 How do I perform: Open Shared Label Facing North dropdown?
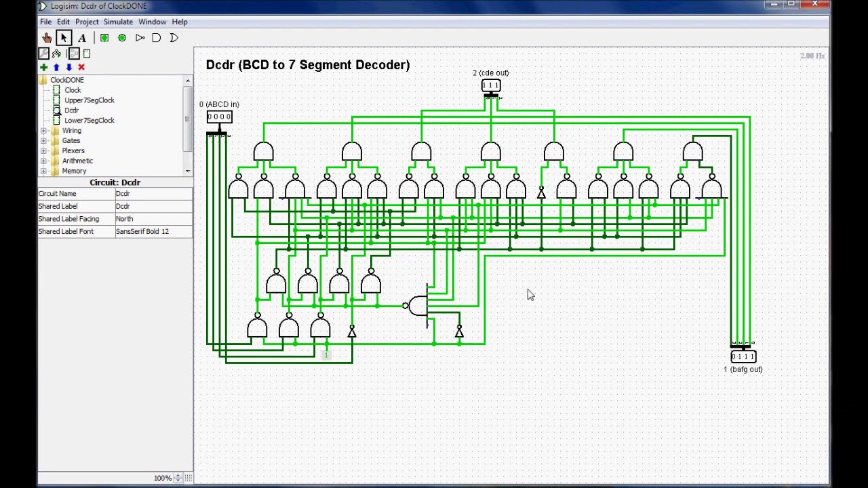pyautogui.click(x=153, y=219)
